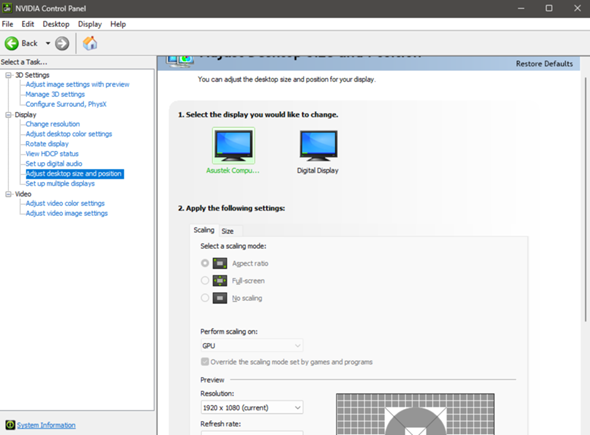The width and height of the screenshot is (590, 435).
Task: Open the Display menu
Action: pyautogui.click(x=90, y=24)
